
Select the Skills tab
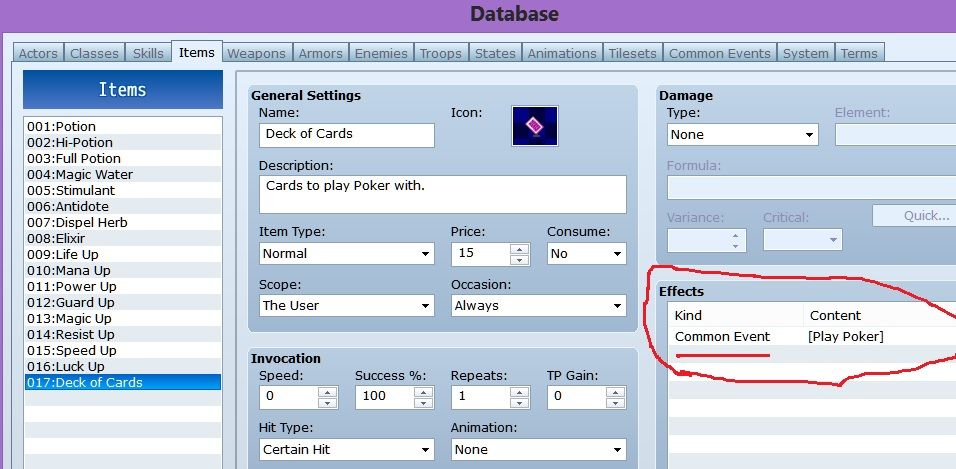[148, 53]
